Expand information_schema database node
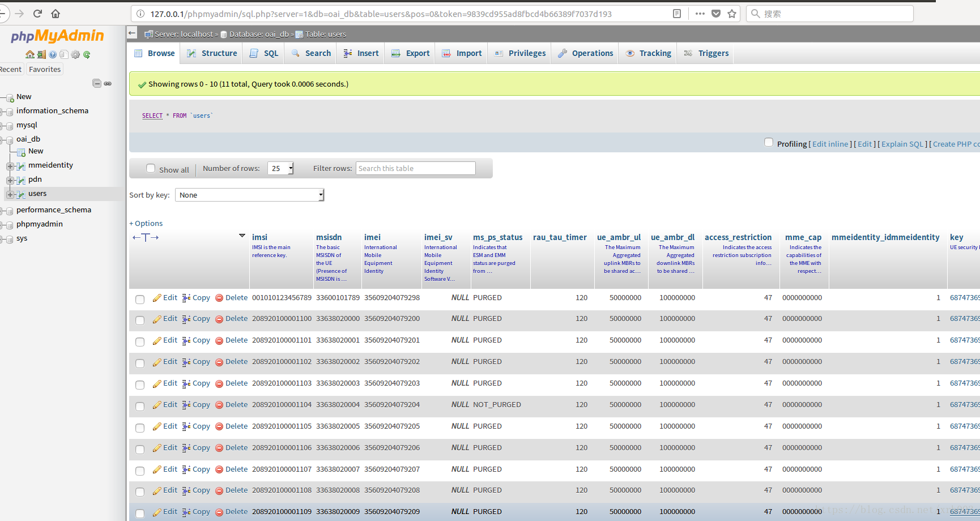This screenshot has width=980, height=521. pos(2,111)
